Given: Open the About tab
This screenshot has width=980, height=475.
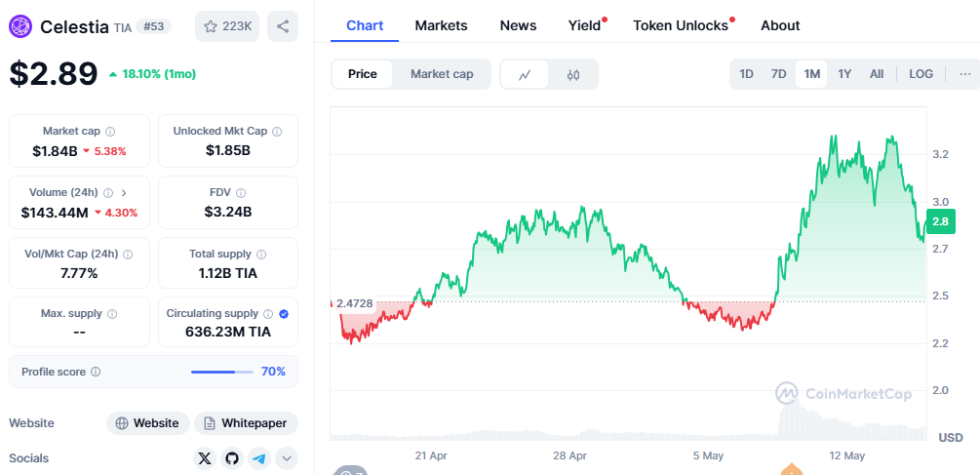Looking at the screenshot, I should (x=780, y=25).
